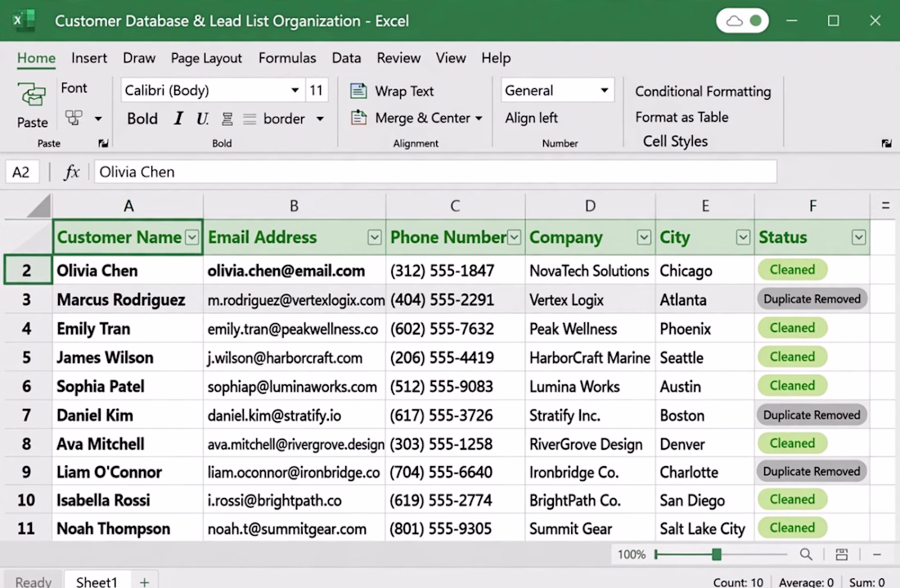The image size is (900, 588).
Task: Click the format painter icon below Font
Action: pos(74,119)
